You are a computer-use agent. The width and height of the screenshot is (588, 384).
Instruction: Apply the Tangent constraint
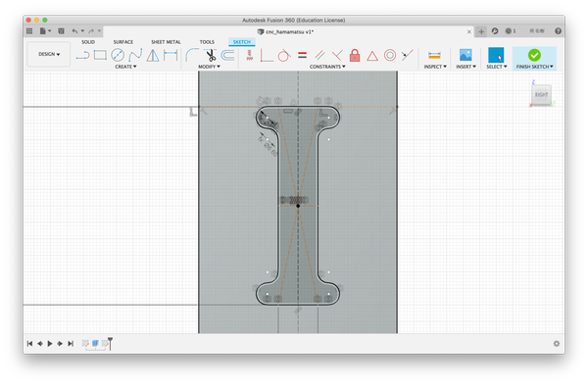284,56
